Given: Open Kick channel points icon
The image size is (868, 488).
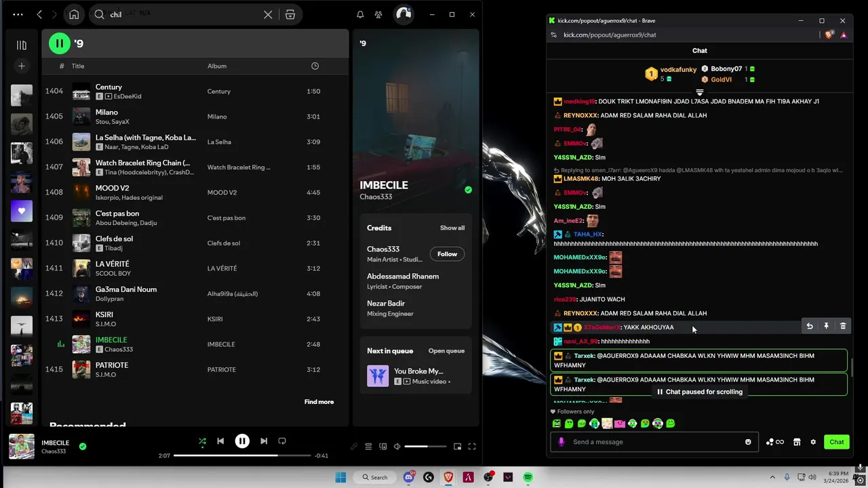Looking at the screenshot, I should 774,442.
